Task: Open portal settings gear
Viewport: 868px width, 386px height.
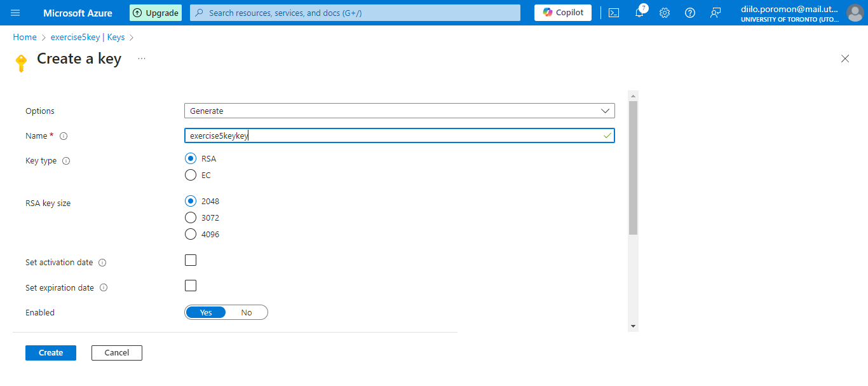Action: (664, 13)
